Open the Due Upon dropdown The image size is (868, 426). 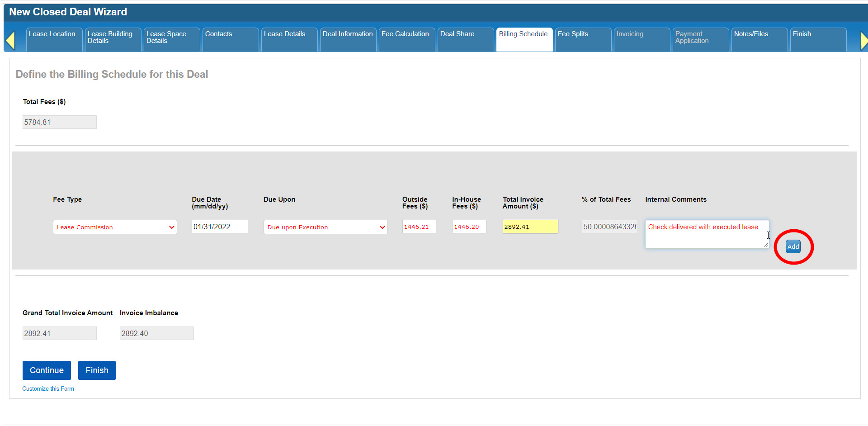point(325,227)
